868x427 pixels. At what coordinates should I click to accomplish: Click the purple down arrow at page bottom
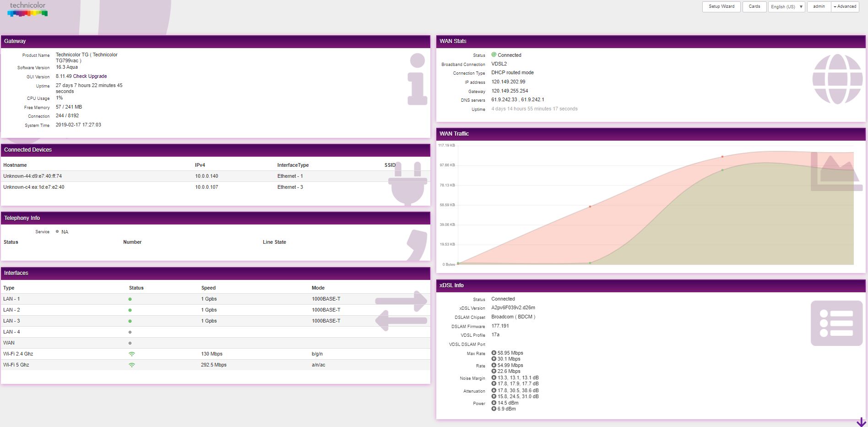coord(861,422)
